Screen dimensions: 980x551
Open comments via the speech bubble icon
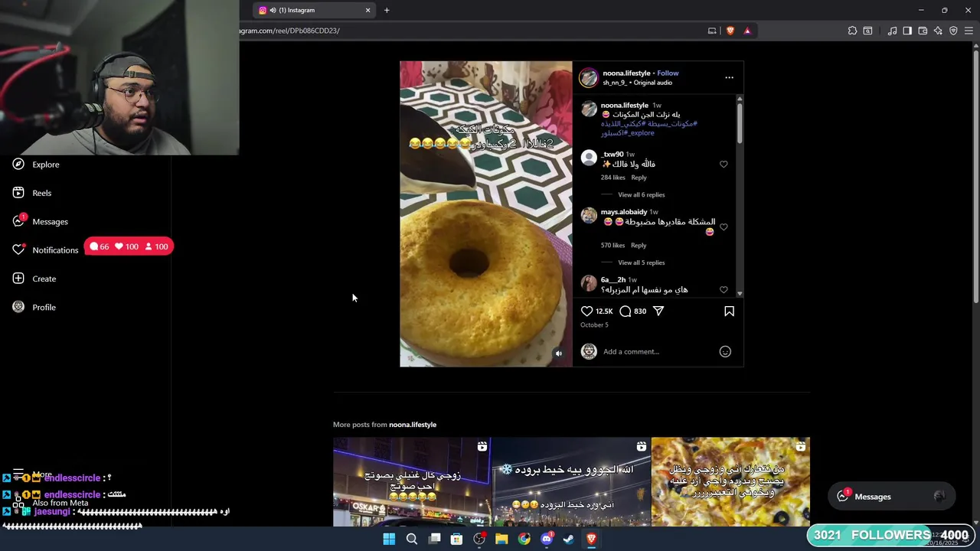pyautogui.click(x=626, y=311)
